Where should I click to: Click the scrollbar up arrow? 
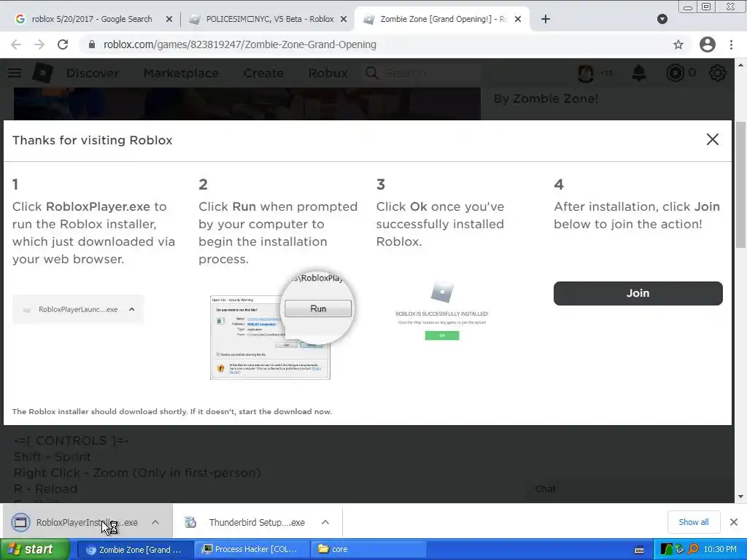tap(740, 65)
